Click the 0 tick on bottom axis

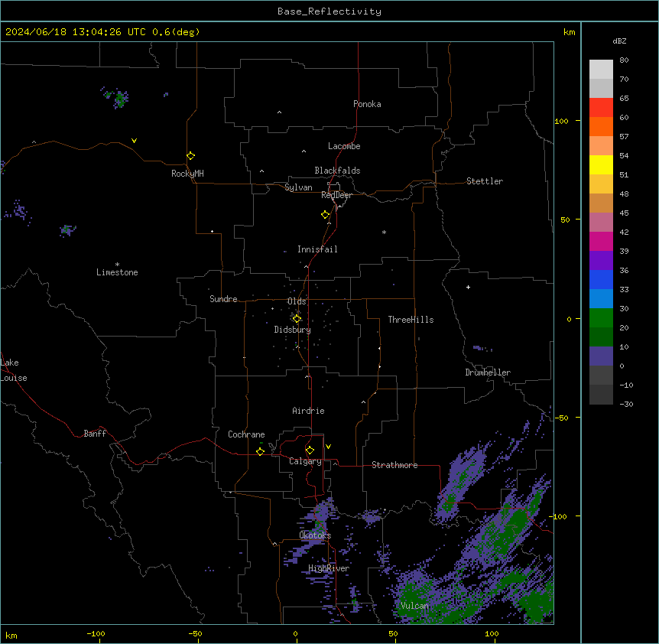295,633
